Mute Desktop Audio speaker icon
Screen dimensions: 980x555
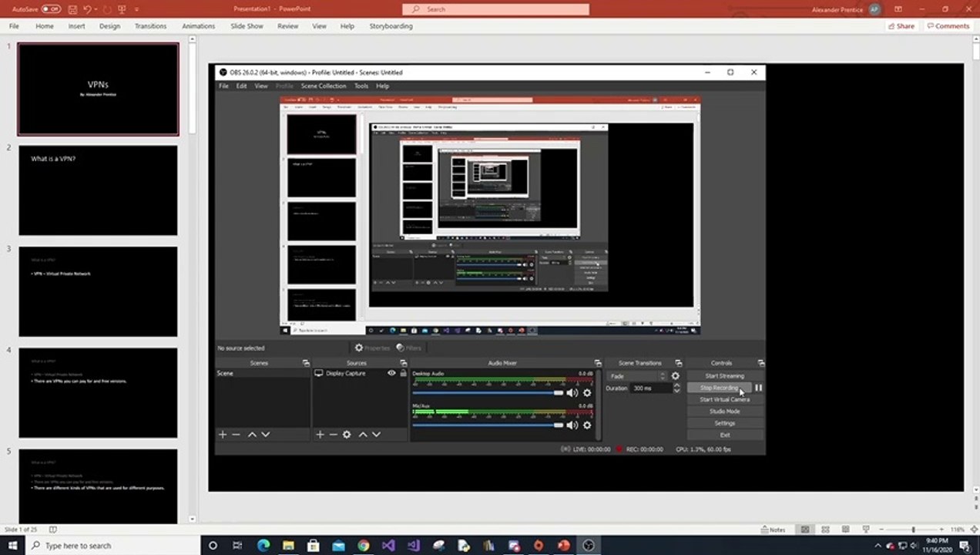pos(572,393)
